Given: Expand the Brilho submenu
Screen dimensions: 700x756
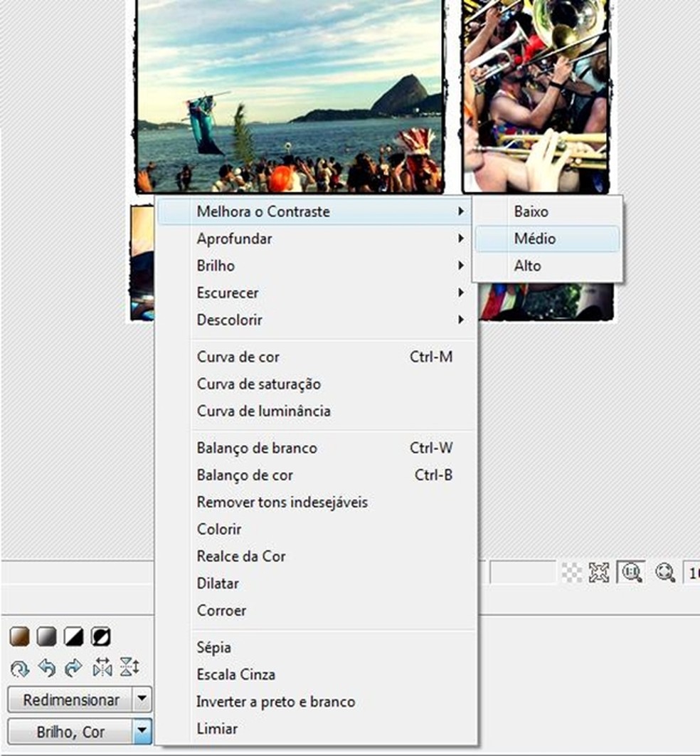Looking at the screenshot, I should coord(316,266).
